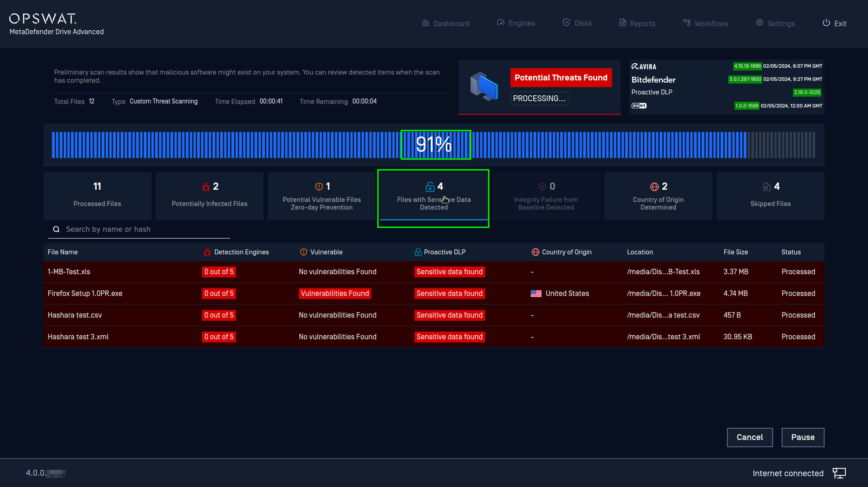The width and height of the screenshot is (868, 487).
Task: Click the Bitdefender engine entry
Action: pos(653,80)
